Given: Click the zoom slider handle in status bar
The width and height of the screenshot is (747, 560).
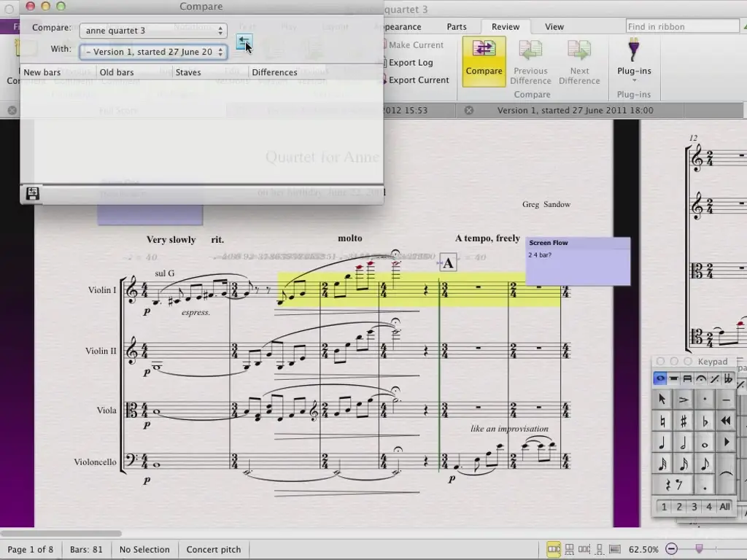Looking at the screenshot, I should 699,549.
